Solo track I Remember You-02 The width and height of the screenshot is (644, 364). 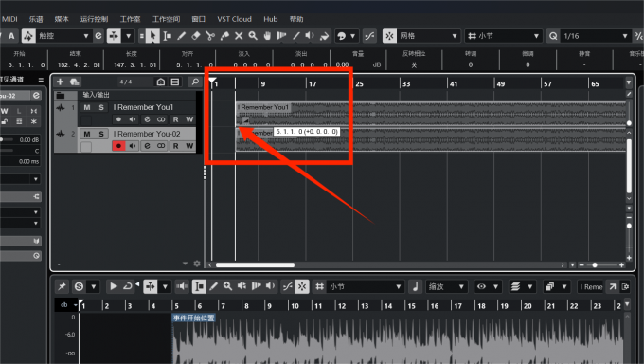click(x=101, y=134)
